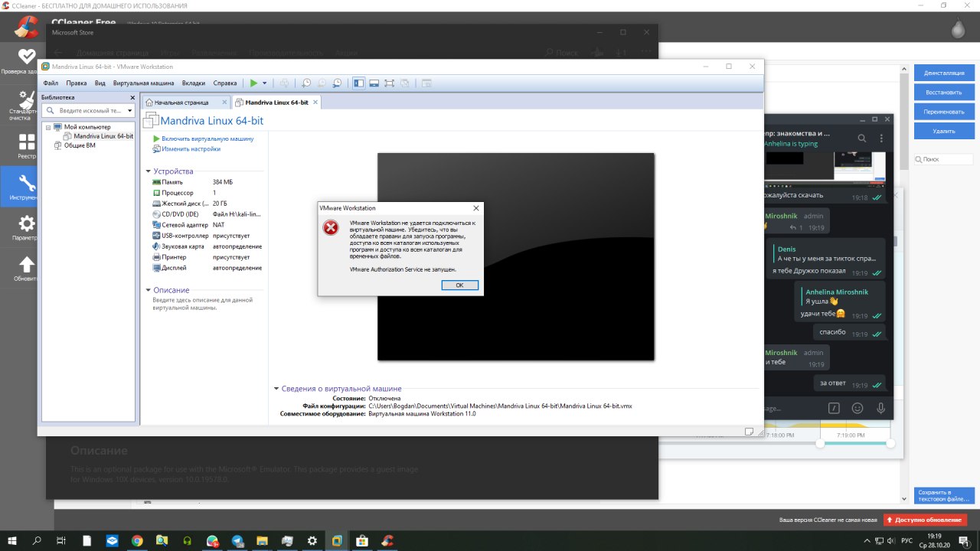Click the snapshot manager icon in VMware toolbar
The width and height of the screenshot is (980, 551).
(337, 83)
